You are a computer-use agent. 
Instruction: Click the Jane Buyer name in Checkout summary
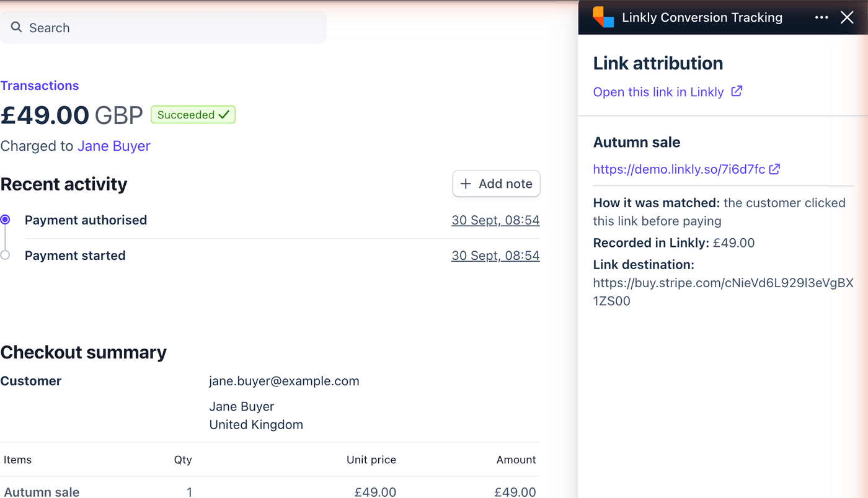[x=242, y=406]
